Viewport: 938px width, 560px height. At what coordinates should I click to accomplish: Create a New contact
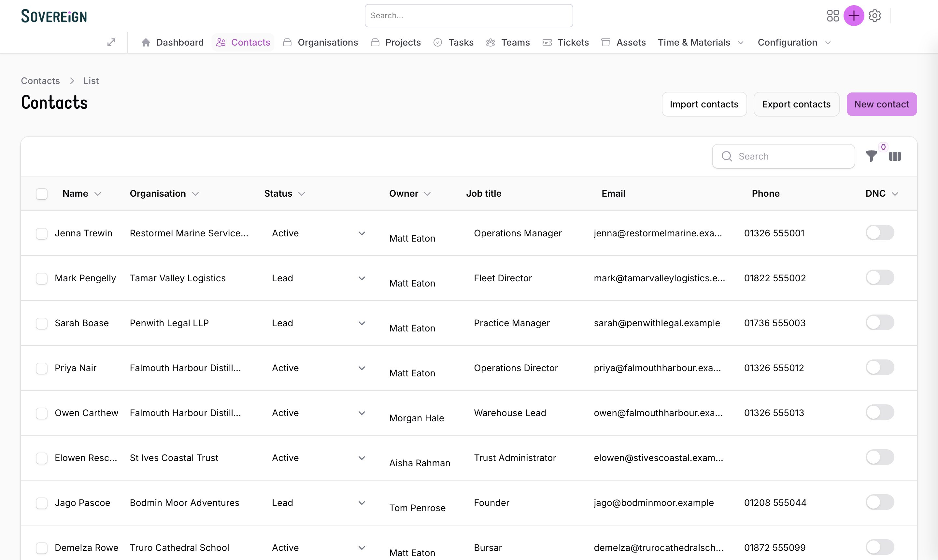pos(881,104)
